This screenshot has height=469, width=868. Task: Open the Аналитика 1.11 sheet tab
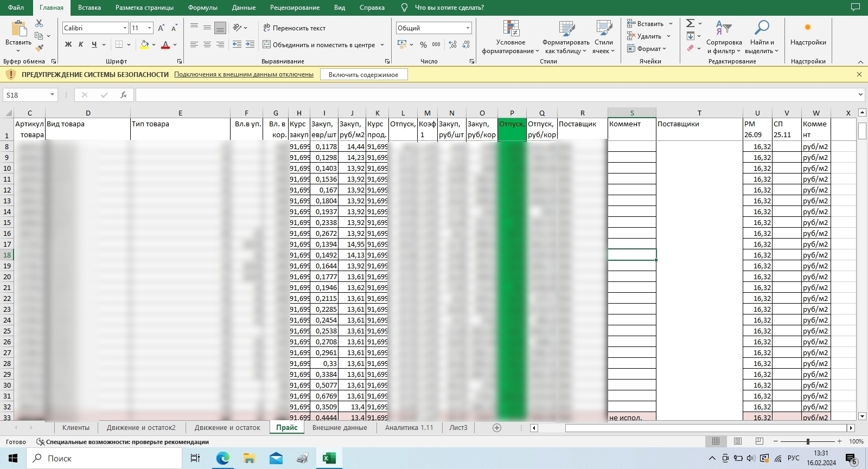point(409,428)
